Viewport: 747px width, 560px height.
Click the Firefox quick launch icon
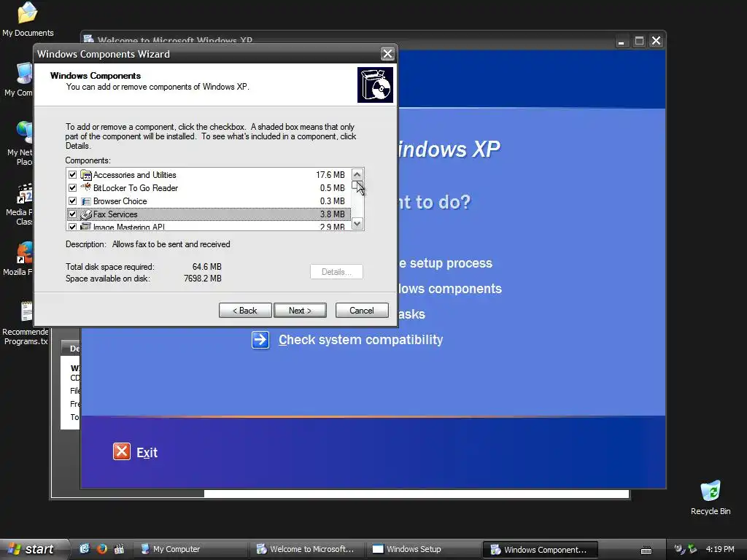click(x=102, y=549)
